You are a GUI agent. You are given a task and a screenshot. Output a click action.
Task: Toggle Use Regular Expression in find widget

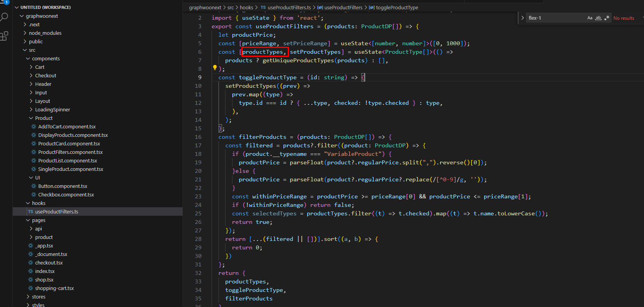[x=606, y=18]
